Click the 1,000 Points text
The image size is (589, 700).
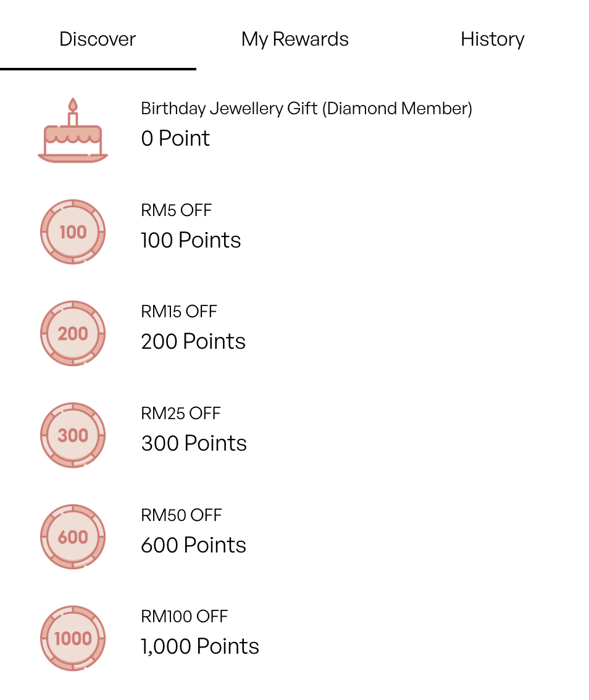point(199,646)
